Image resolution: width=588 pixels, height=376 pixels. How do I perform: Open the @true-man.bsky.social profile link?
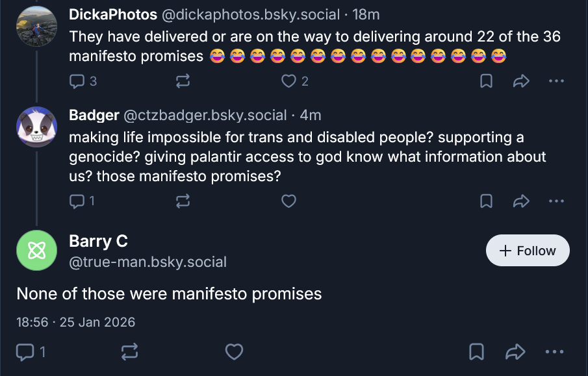coord(147,262)
